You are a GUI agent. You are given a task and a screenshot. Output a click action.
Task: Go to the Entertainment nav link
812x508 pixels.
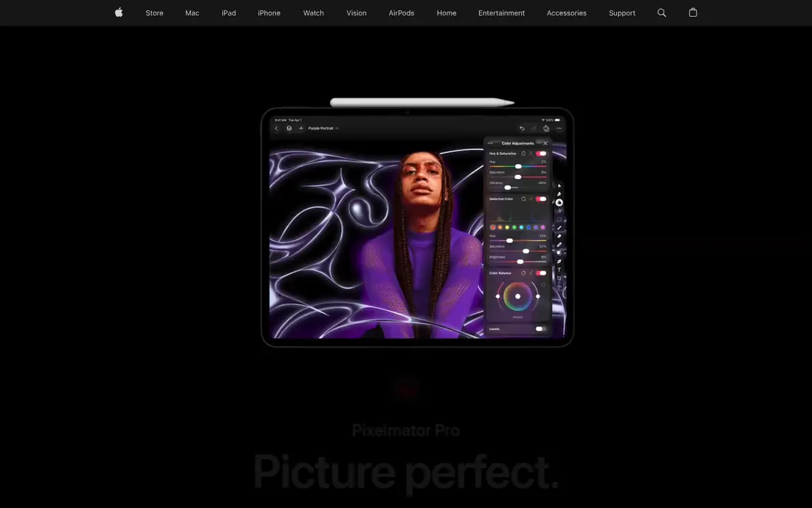[x=501, y=13]
